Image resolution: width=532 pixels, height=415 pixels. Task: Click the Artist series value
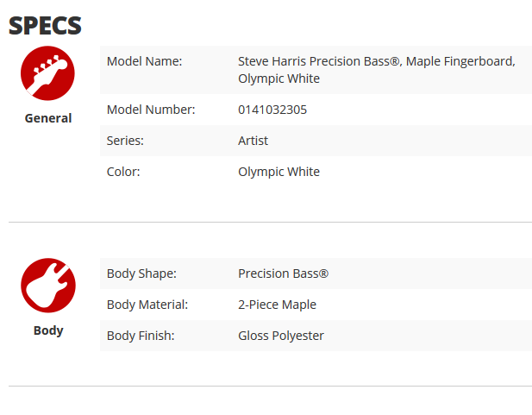[253, 141]
